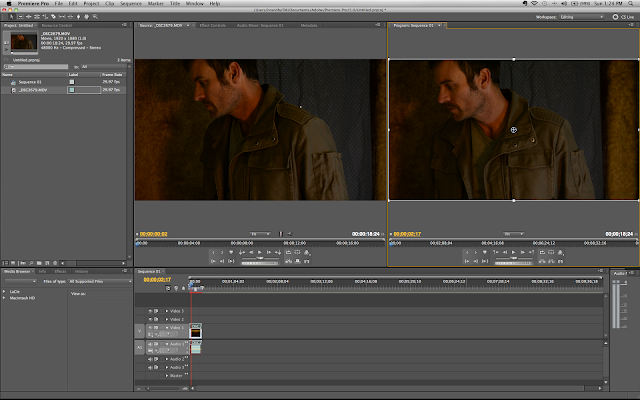Viewport: 640px width, 400px height.
Task: Click the Find magnifier in Project panel
Action: (x=31, y=263)
